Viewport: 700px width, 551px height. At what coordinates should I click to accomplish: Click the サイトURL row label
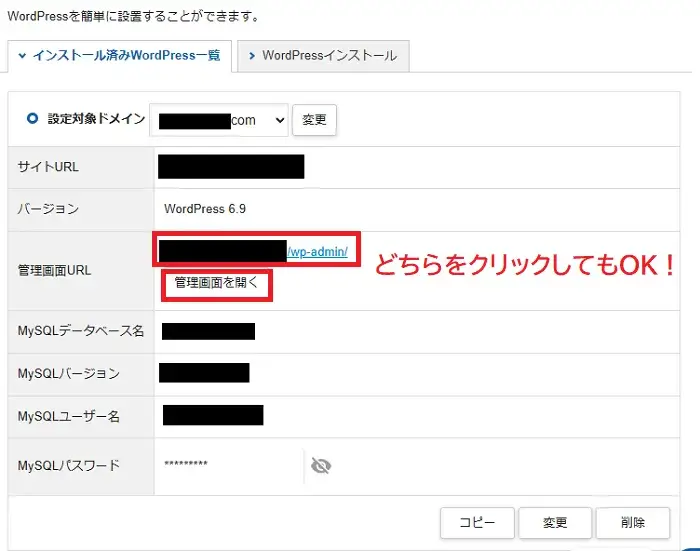pos(48,167)
